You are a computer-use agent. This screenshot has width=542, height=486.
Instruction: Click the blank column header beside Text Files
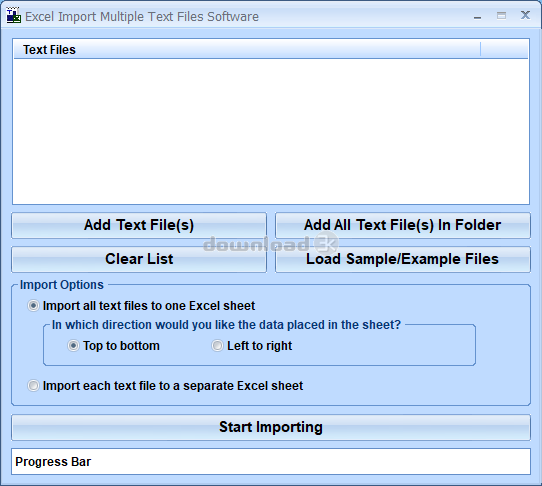[x=504, y=49]
